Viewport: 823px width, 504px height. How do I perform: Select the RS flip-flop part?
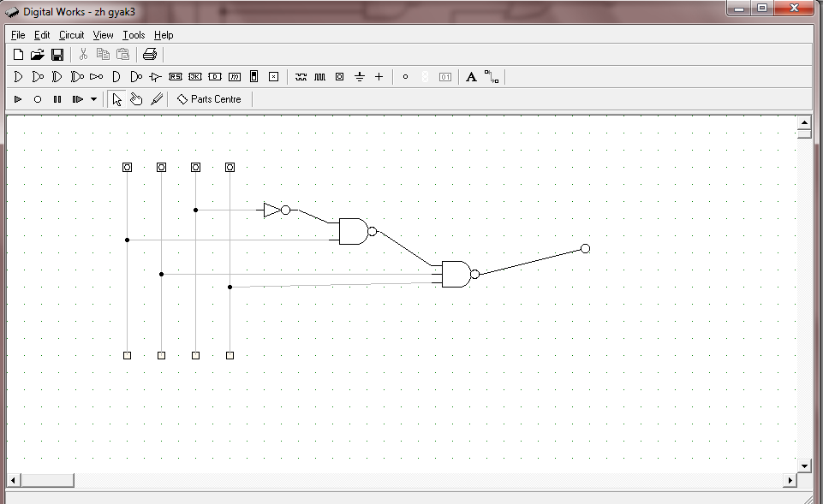176,76
